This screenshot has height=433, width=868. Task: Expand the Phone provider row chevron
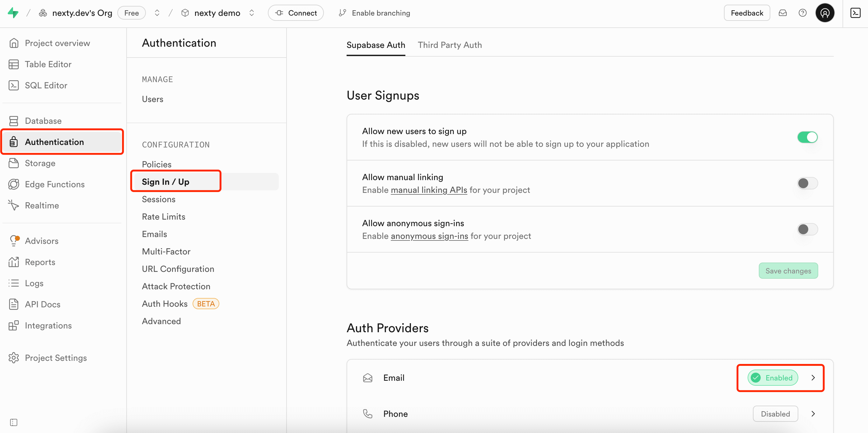pyautogui.click(x=813, y=414)
